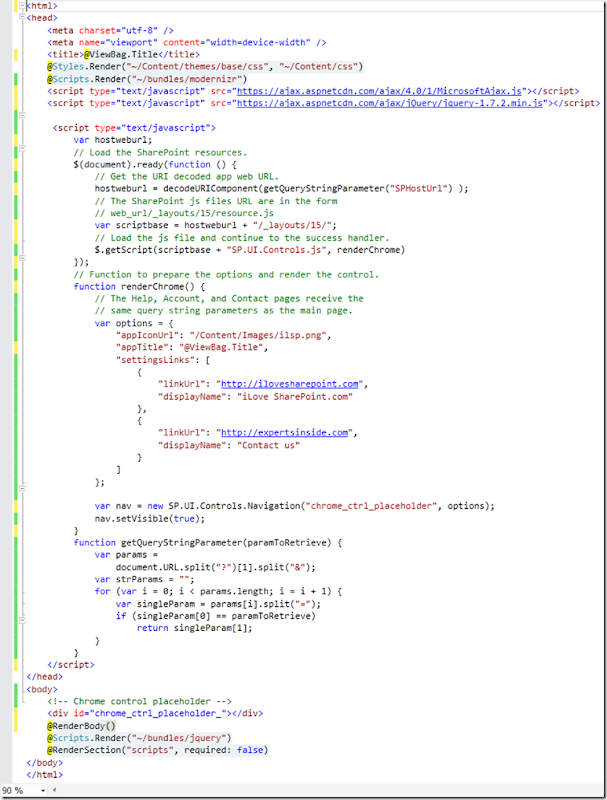The height and width of the screenshot is (800, 607).
Task: Toggle the outline box just above the inline script tag
Action: (22, 115)
